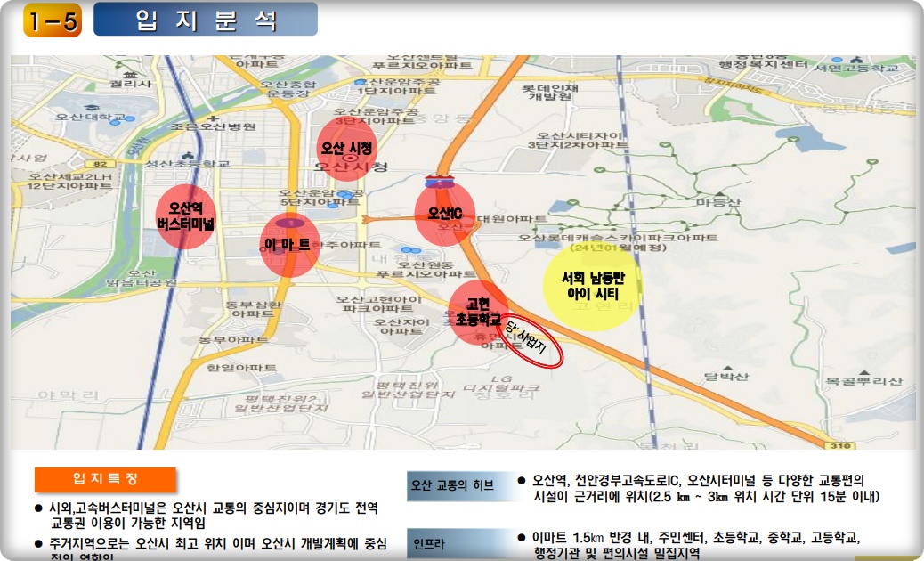Click the 조은오산병원 map label
Screen dimensions: 924x561
click(x=214, y=126)
